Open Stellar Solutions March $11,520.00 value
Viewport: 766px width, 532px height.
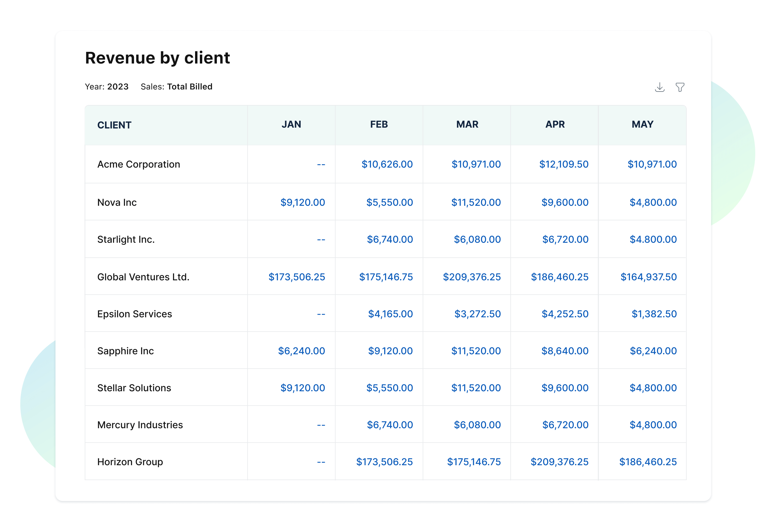click(476, 388)
